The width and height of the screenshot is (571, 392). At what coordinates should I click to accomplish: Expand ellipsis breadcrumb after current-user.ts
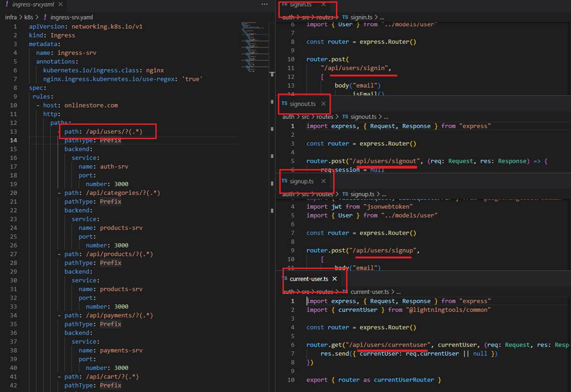click(x=398, y=292)
